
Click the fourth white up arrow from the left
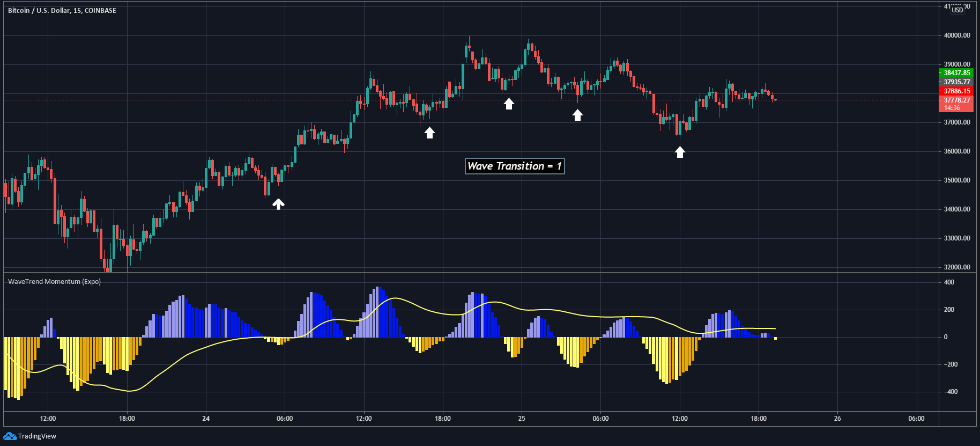(577, 115)
